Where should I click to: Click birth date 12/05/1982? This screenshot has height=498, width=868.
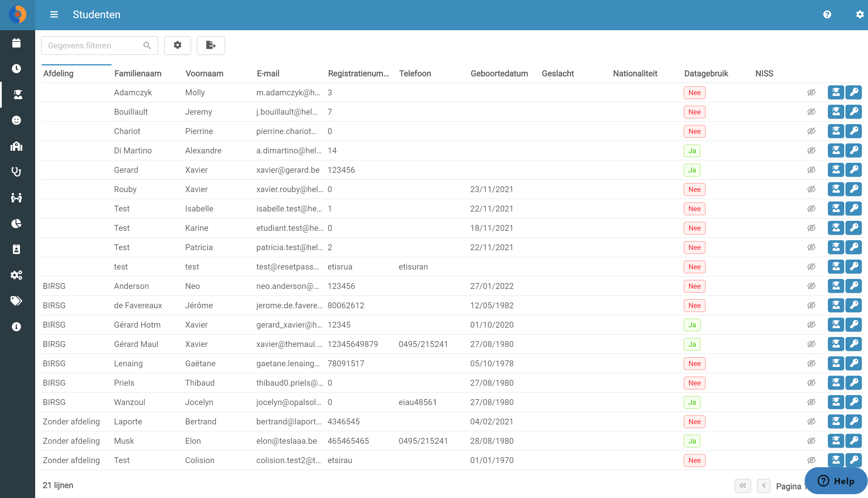tap(492, 305)
